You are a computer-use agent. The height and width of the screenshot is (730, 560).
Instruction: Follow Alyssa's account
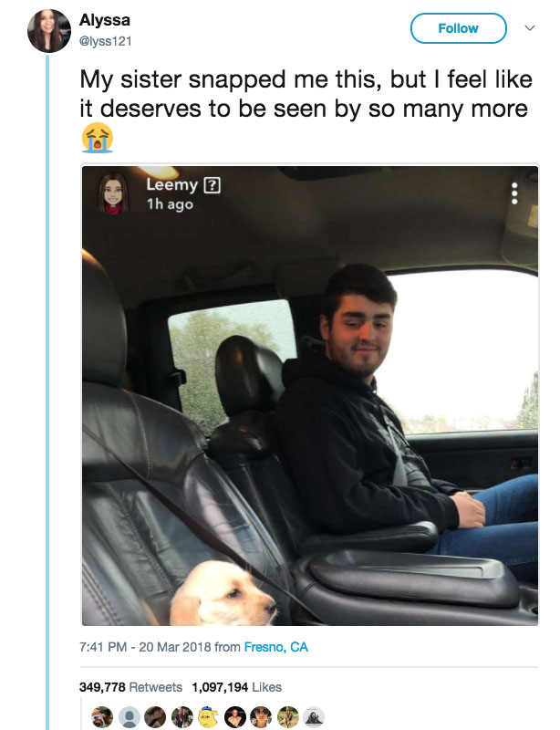pos(458,28)
